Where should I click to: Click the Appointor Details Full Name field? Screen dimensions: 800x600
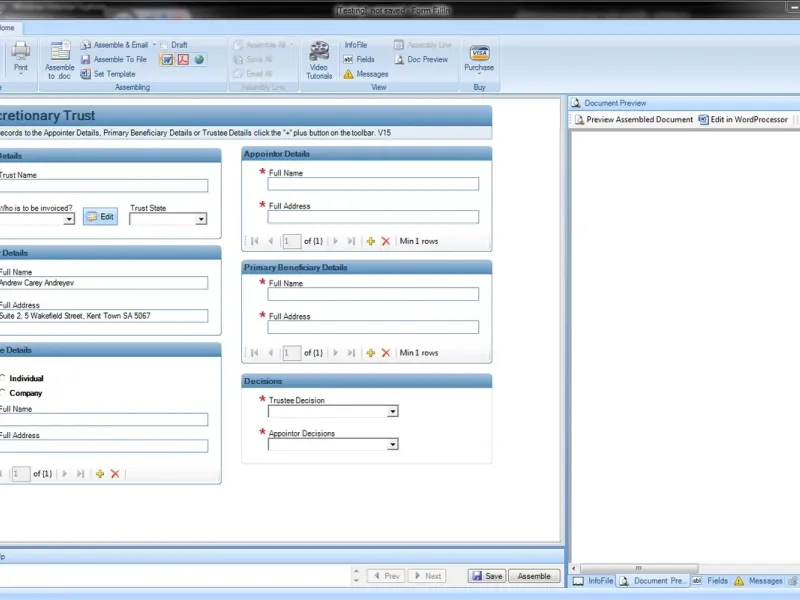pos(373,184)
